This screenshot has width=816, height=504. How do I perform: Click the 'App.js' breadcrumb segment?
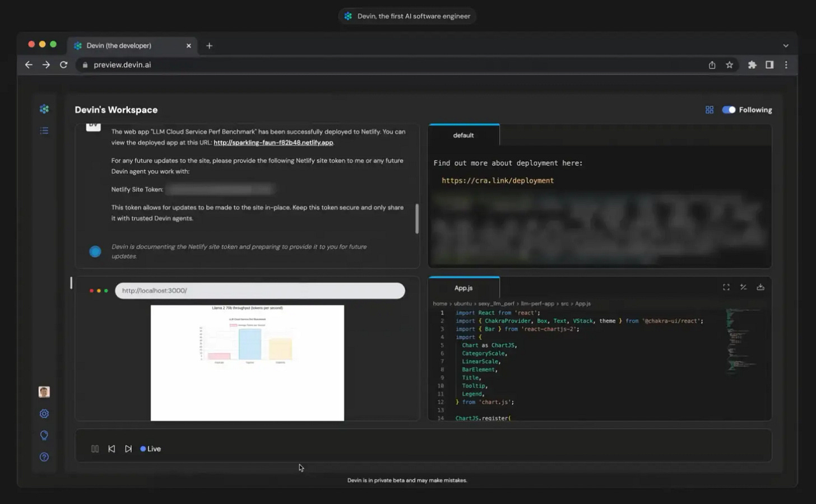click(582, 304)
